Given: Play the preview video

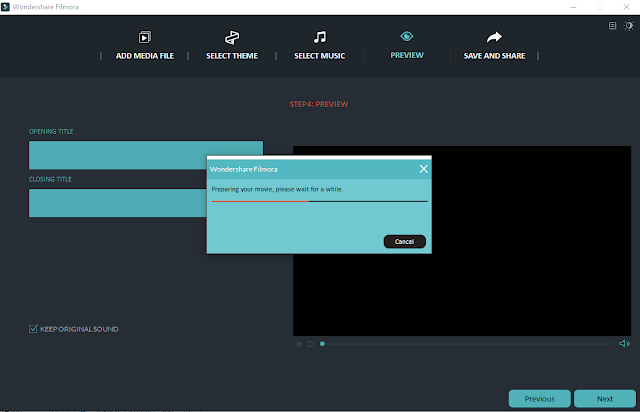Looking at the screenshot, I should (299, 344).
